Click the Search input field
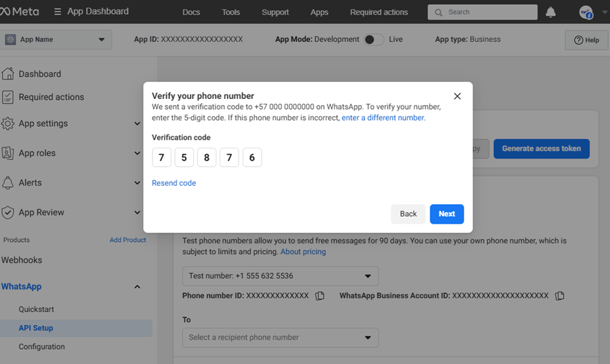The width and height of the screenshot is (610, 364). (x=483, y=12)
